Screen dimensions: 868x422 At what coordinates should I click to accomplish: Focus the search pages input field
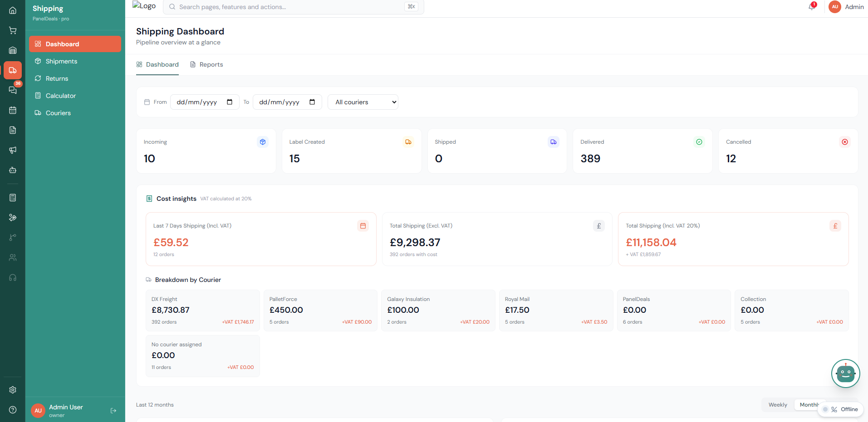click(293, 7)
